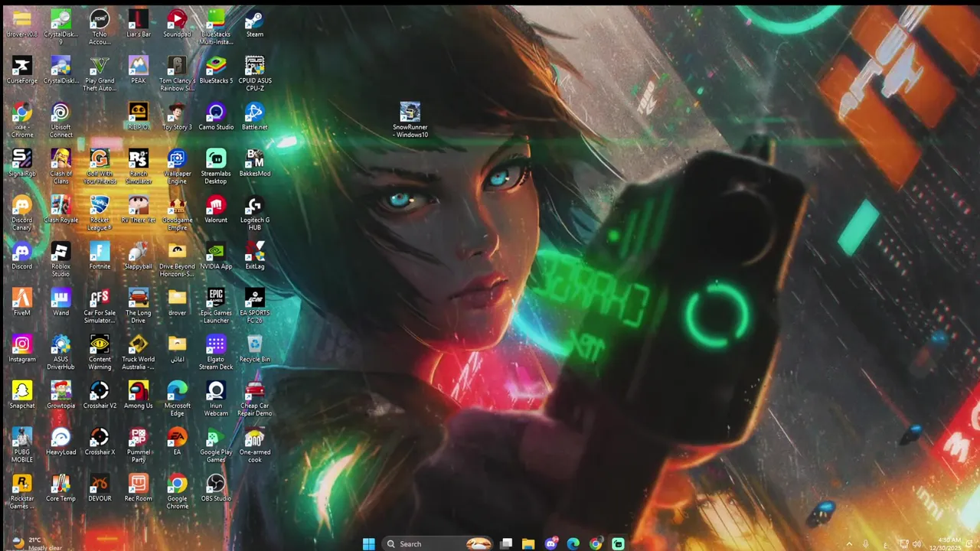Launch Rocket League shortcut

pos(100,214)
